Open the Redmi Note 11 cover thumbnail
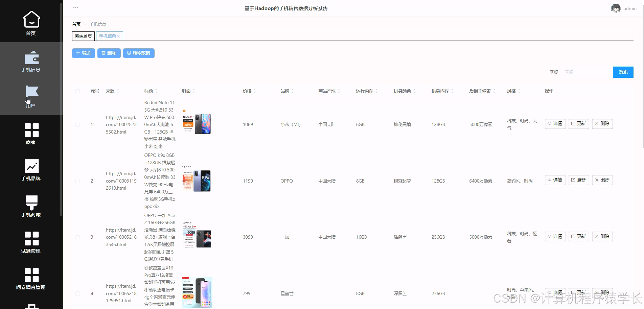The width and height of the screenshot is (644, 309). 197,122
